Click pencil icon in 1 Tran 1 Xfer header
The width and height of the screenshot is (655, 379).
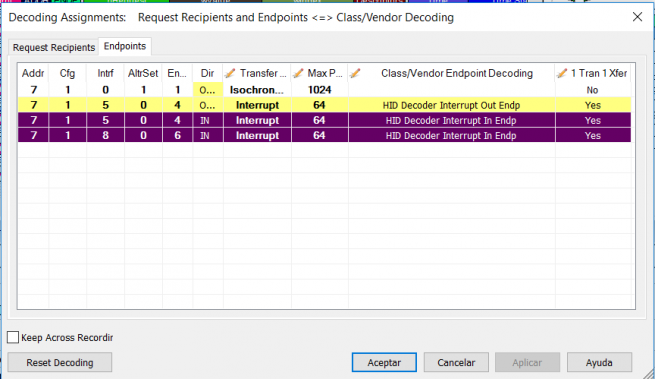pyautogui.click(x=562, y=74)
